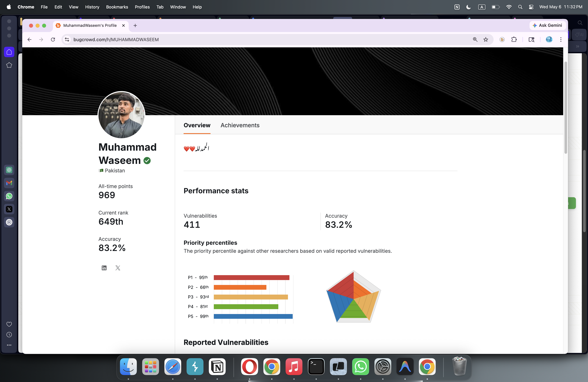
Task: Open the Chrome three-dot menu
Action: tap(561, 40)
